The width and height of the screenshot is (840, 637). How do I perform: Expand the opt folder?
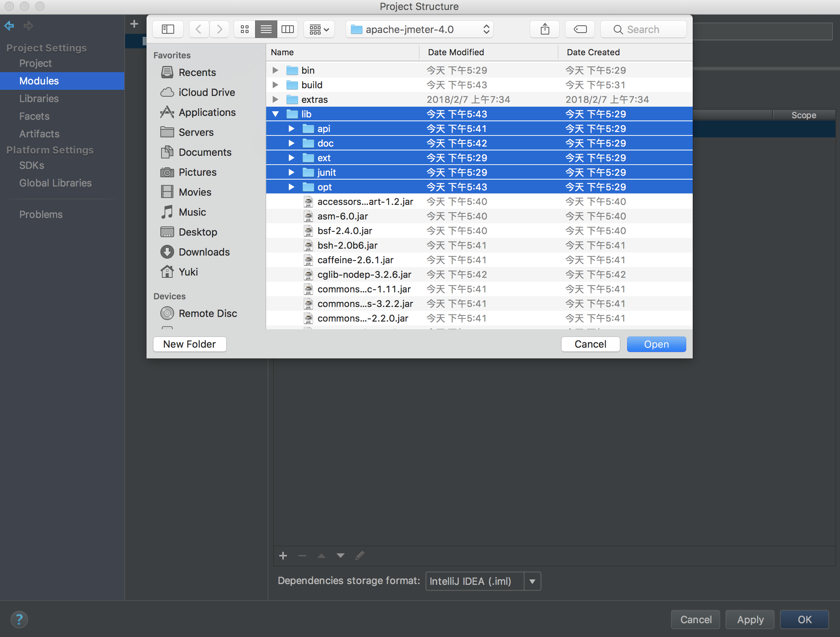(x=291, y=187)
